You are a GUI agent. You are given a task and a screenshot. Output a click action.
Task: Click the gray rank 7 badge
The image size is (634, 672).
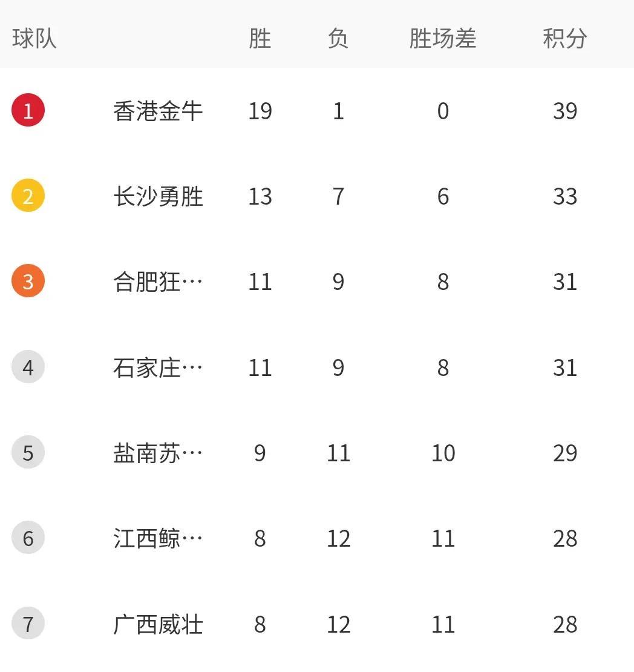coord(28,624)
